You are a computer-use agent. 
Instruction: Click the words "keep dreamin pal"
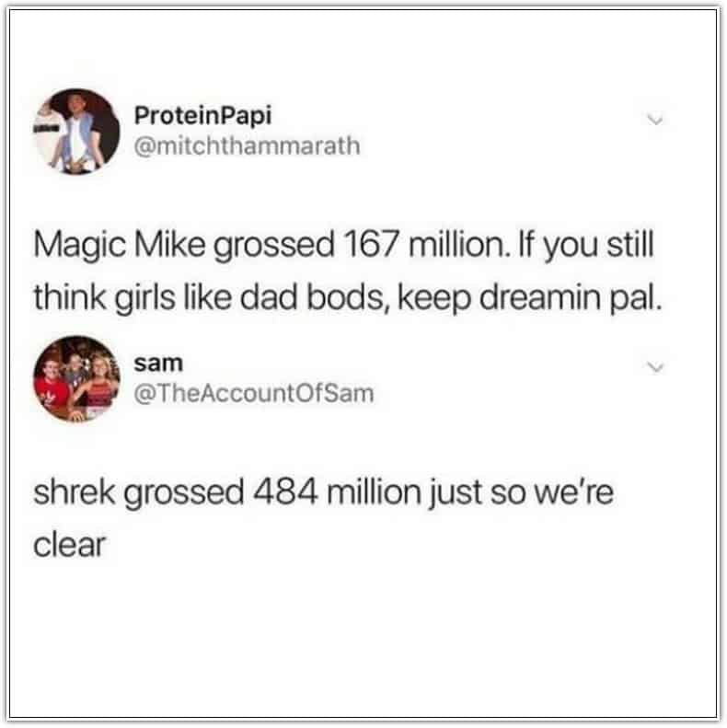(x=530, y=298)
